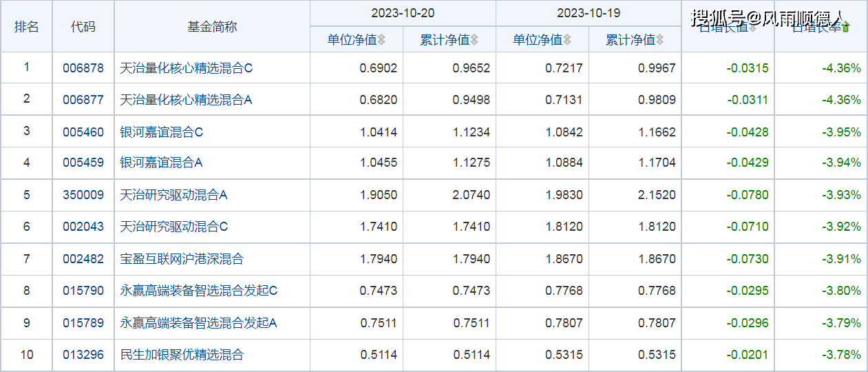Select growth value -0.0201
The image size is (868, 372).
point(748,355)
